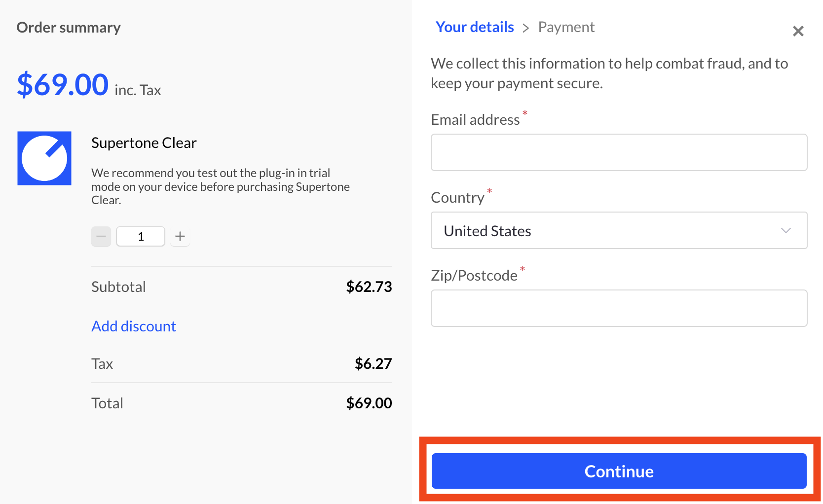Select the quantity number box

pos(141,237)
